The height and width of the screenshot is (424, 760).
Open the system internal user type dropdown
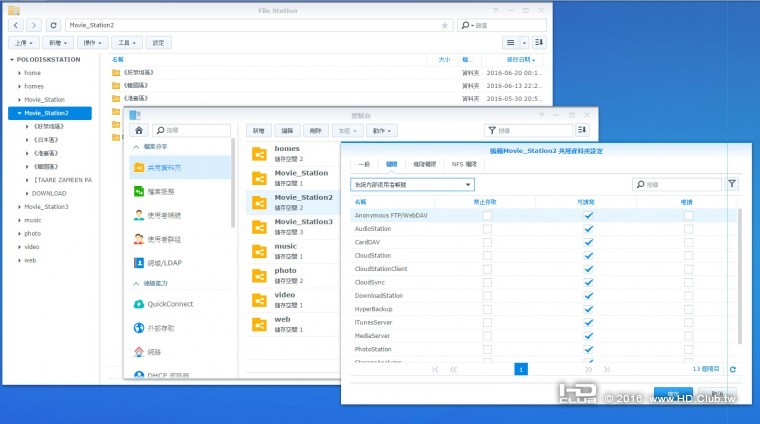[412, 184]
